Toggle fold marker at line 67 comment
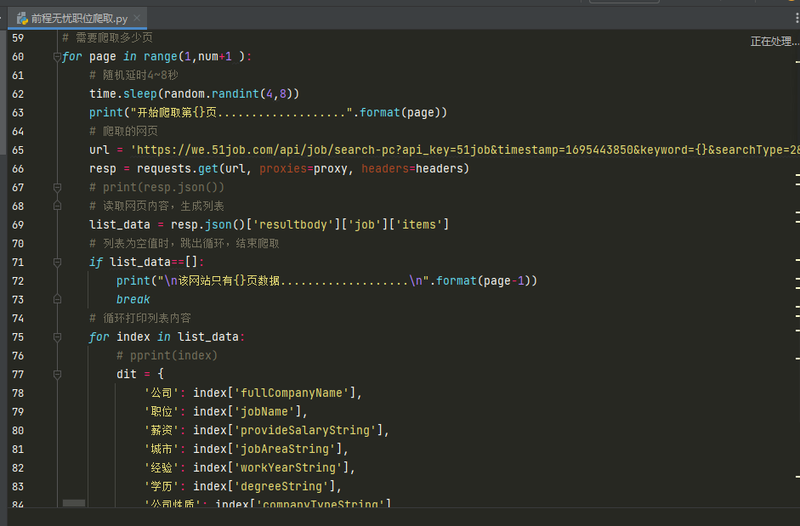Screen dimensions: 800x526 57,187
